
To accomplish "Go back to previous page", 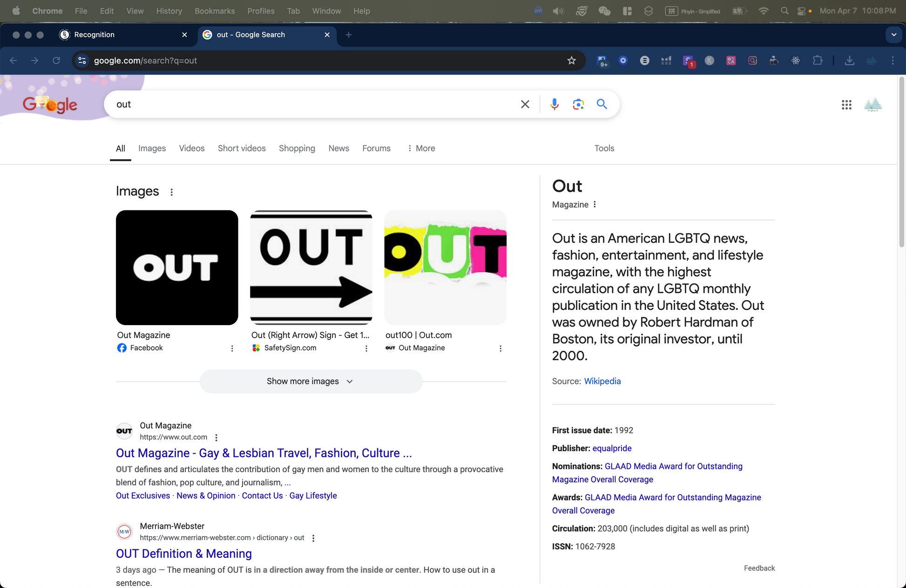I will click(x=14, y=60).
